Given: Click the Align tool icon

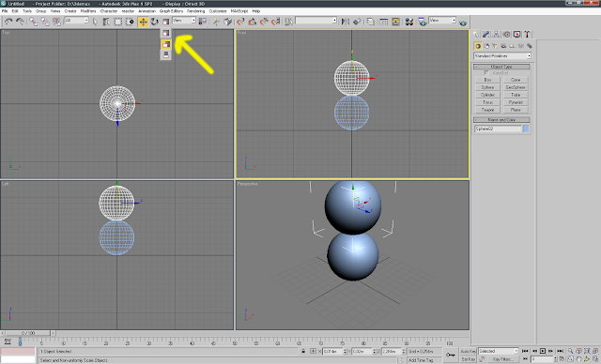Looking at the screenshot, I should coord(357,22).
